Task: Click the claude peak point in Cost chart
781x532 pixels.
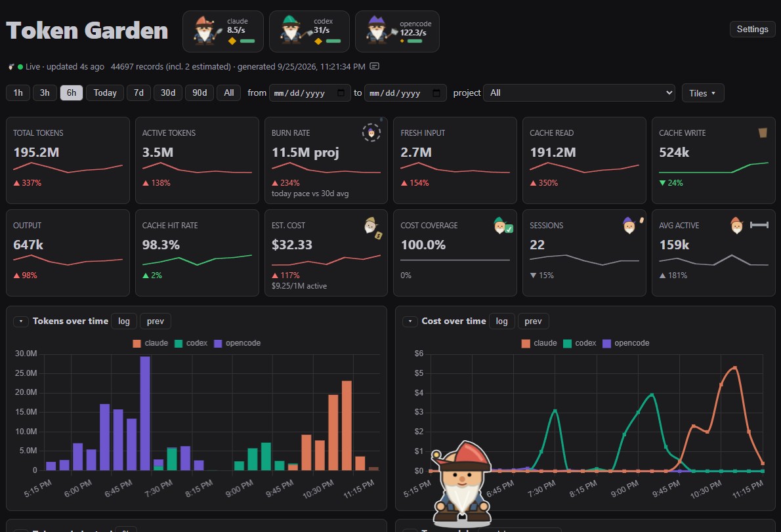Action: tap(734, 368)
